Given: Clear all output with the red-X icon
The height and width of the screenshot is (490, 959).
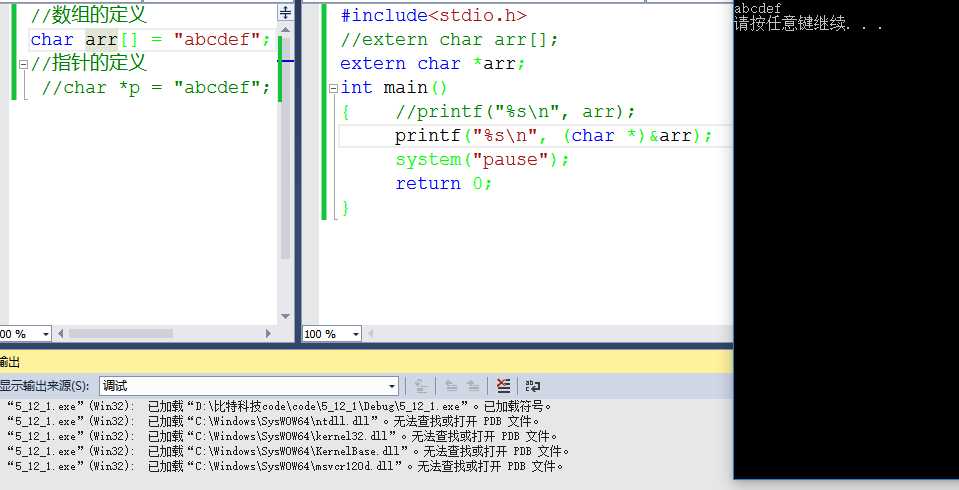Looking at the screenshot, I should pos(503,386).
